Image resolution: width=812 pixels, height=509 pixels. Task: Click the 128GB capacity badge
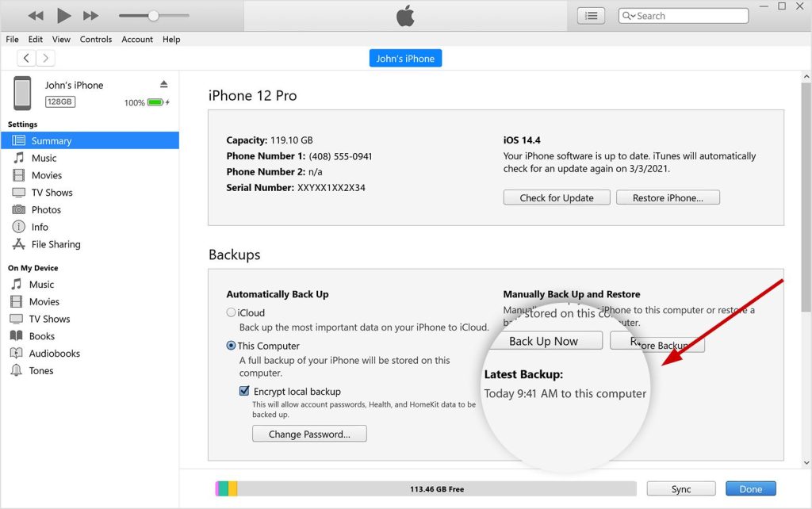pyautogui.click(x=59, y=102)
